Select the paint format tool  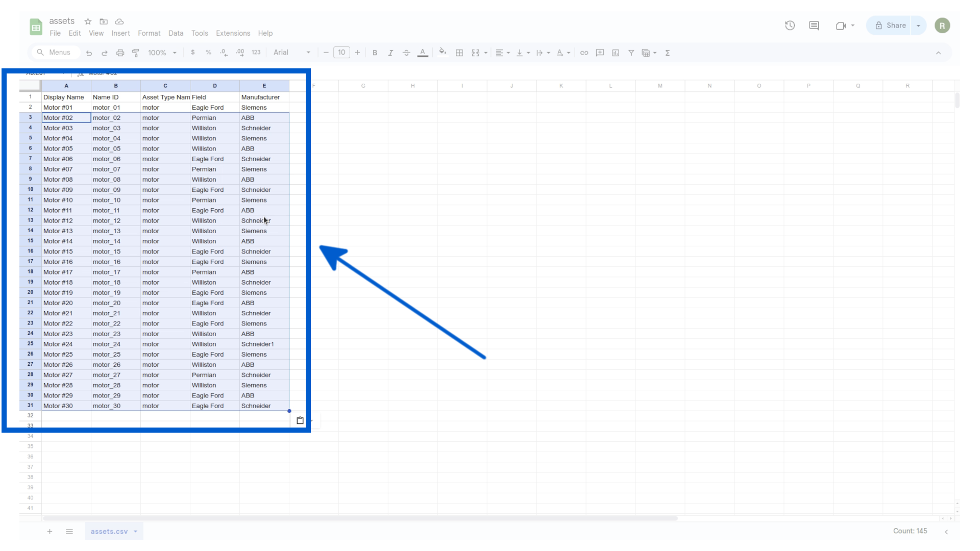[x=136, y=53]
